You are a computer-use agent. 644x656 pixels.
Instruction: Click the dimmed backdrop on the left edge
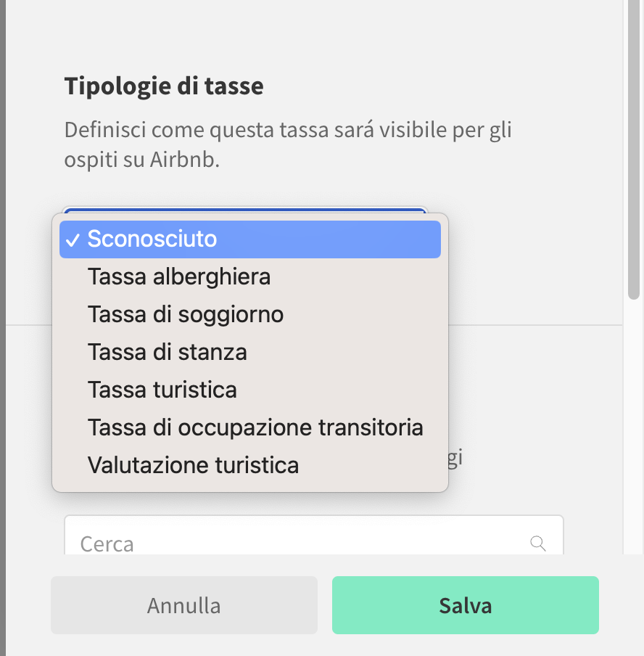click(2, 328)
